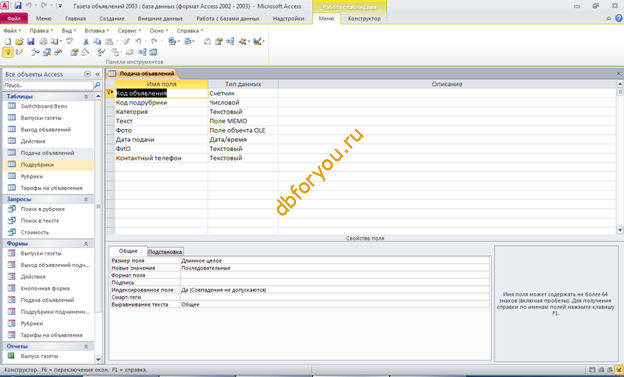Select the 'Поле объекта OLE' data type cell
This screenshot has height=377, width=624.
[x=243, y=130]
